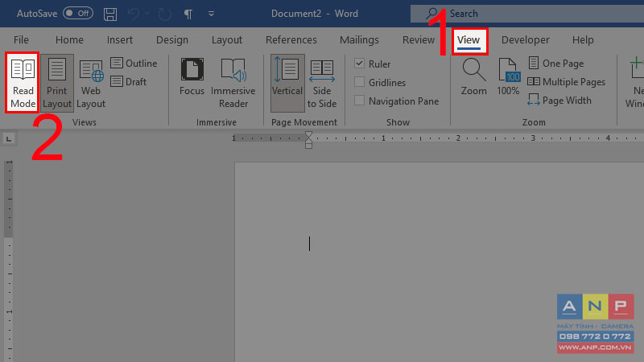
Task: Check the Navigation Pane box
Action: click(359, 101)
